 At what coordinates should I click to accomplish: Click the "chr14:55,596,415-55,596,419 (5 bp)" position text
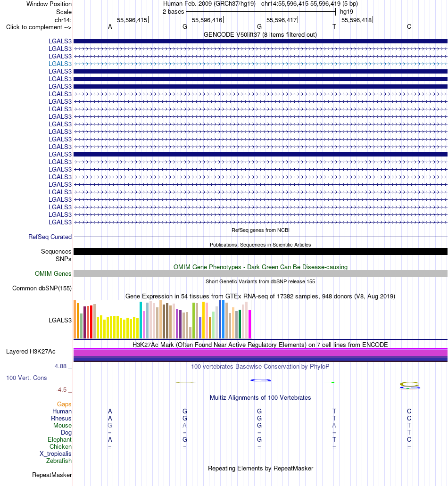309,4
